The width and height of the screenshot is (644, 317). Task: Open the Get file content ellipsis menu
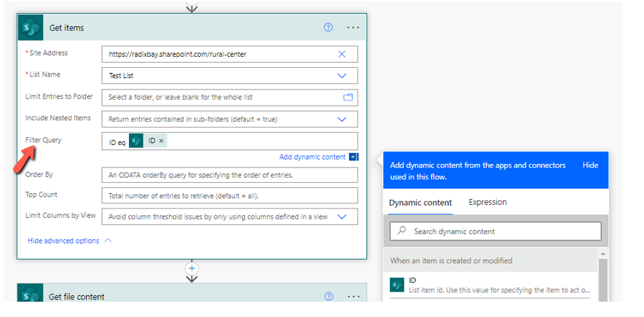pyautogui.click(x=353, y=297)
